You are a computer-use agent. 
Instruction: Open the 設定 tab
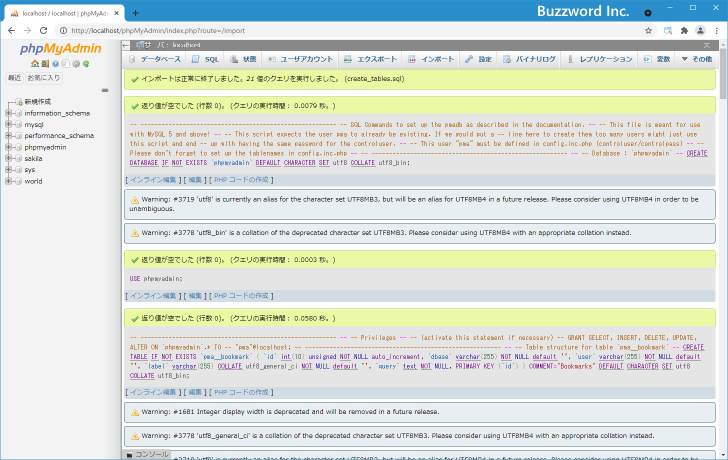[x=479, y=59]
